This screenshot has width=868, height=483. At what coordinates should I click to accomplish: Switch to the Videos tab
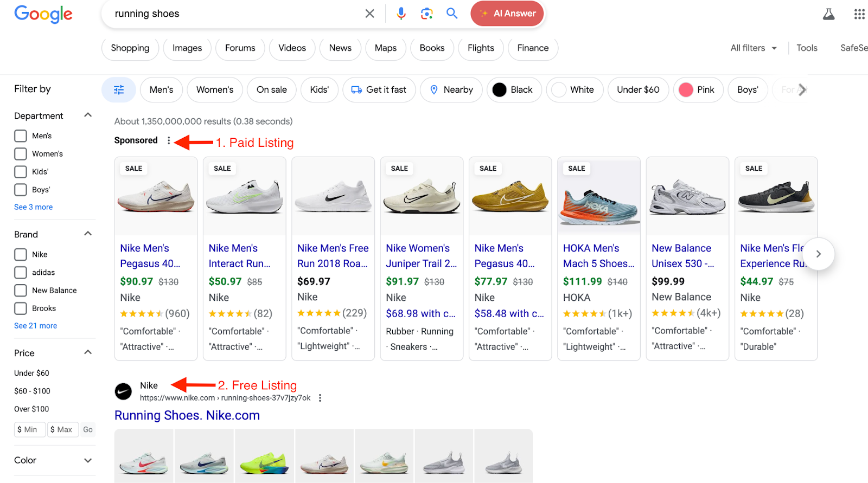(292, 48)
